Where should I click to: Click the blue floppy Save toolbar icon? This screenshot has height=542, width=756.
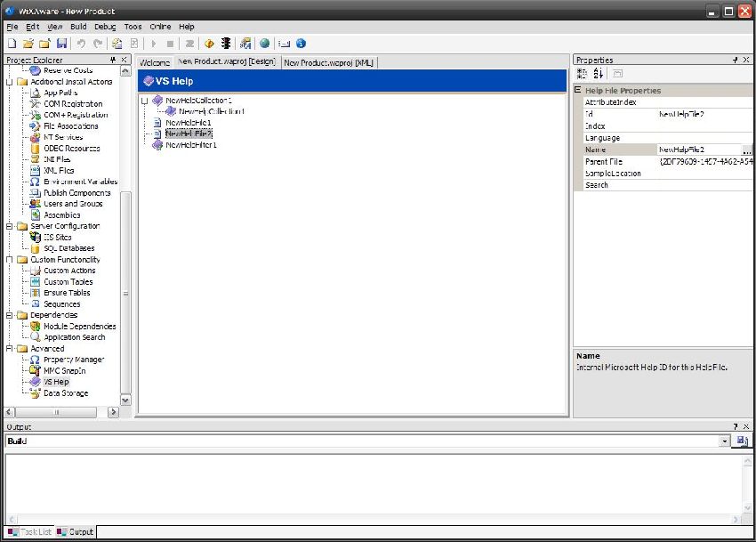(61, 44)
